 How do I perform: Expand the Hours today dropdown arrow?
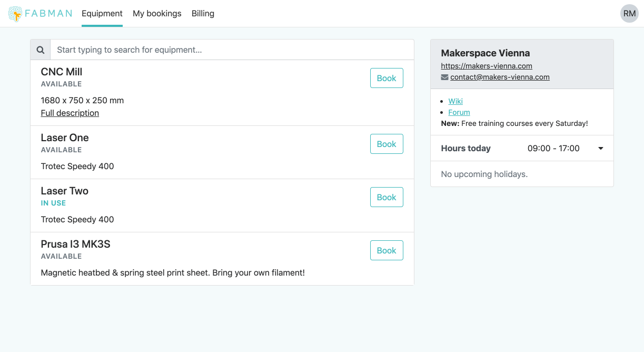point(601,149)
